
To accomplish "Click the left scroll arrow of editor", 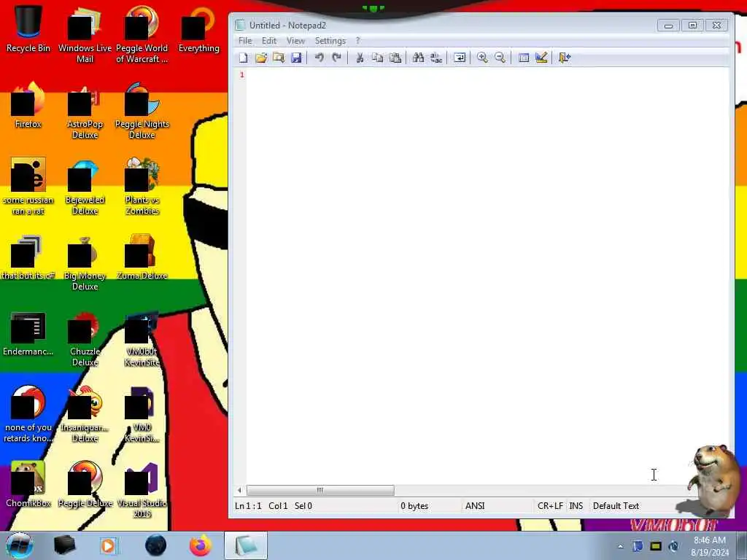I will pos(239,490).
